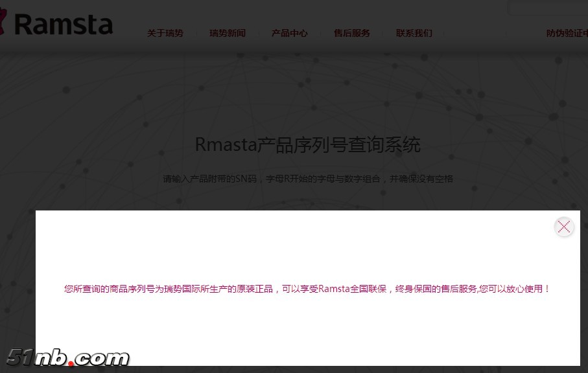Open the 产品中心 product center menu

(x=289, y=34)
